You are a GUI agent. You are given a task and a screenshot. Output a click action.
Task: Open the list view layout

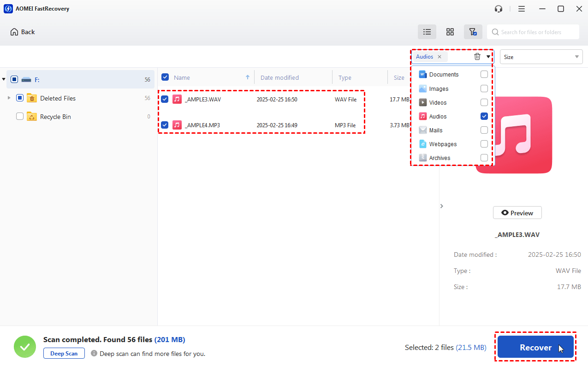[x=427, y=31]
